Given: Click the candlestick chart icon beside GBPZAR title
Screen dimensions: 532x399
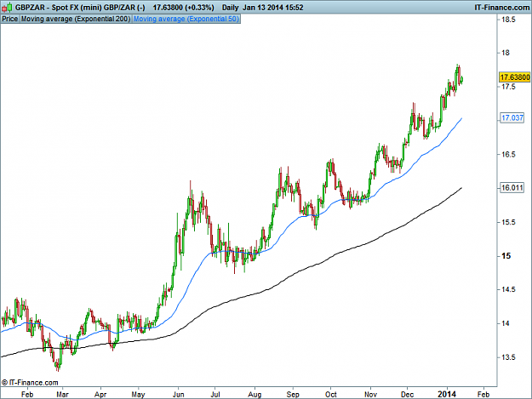Looking at the screenshot, I should click(7, 7).
